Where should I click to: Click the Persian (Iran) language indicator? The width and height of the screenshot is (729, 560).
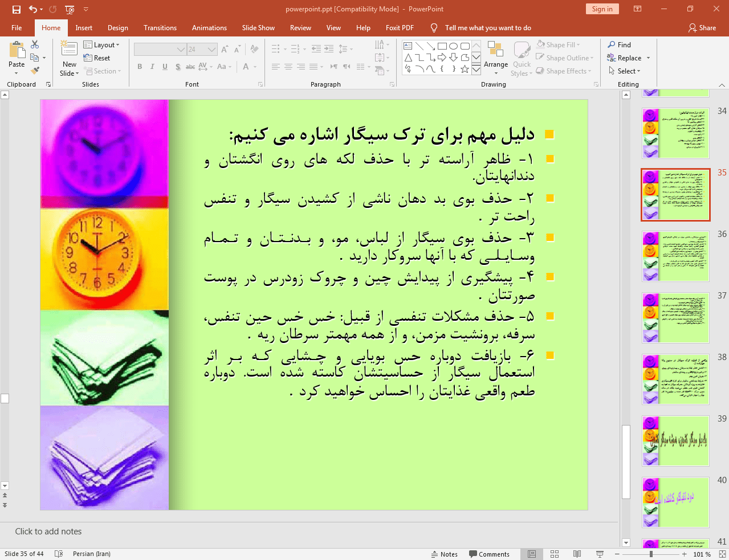[92, 554]
